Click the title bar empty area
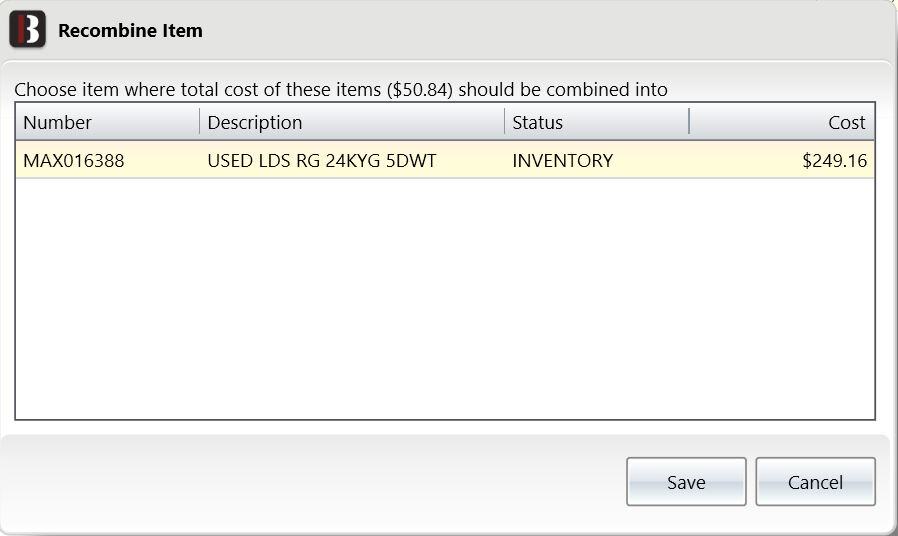 544,30
